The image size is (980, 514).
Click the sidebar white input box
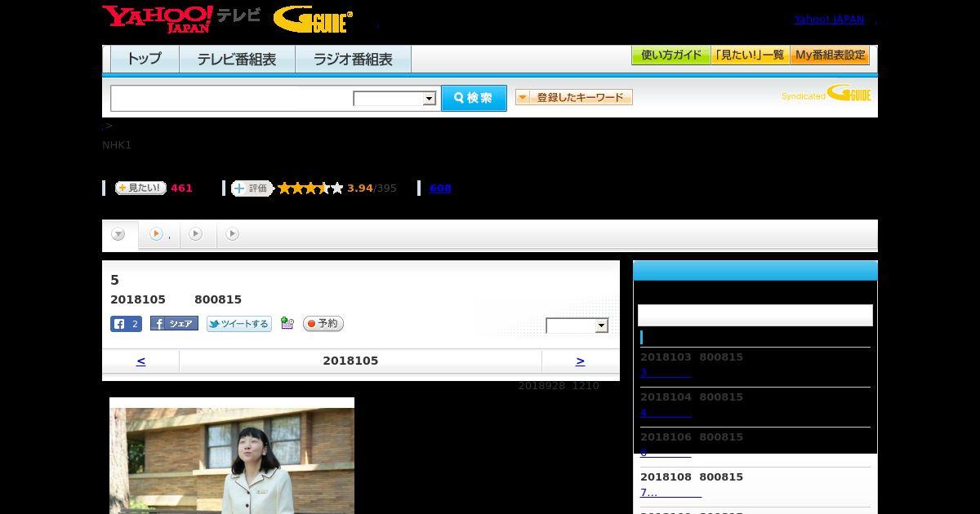pyautogui.click(x=755, y=316)
